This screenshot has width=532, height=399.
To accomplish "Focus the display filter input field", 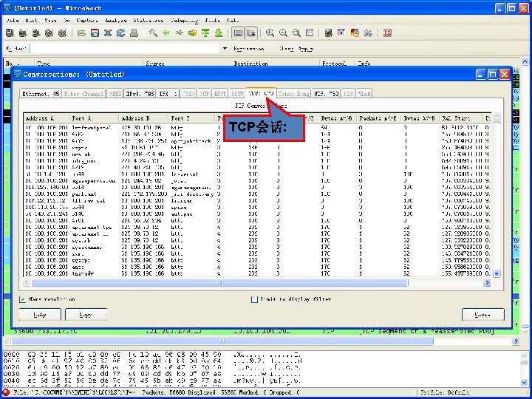I will 125,49.
